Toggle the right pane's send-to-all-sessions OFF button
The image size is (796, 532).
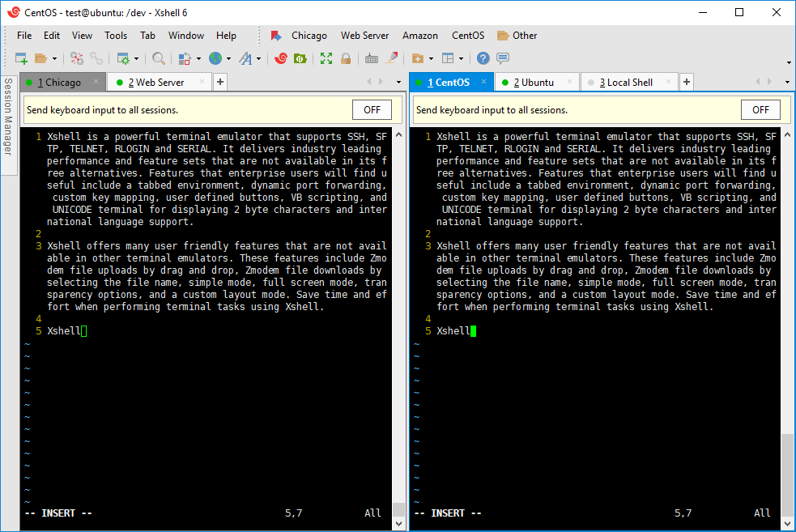pyautogui.click(x=760, y=110)
